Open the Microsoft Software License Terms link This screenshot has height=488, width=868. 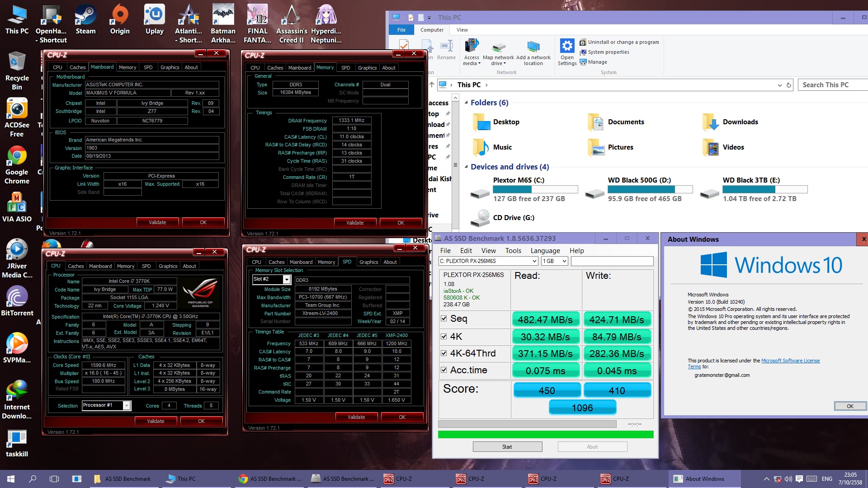(790, 361)
